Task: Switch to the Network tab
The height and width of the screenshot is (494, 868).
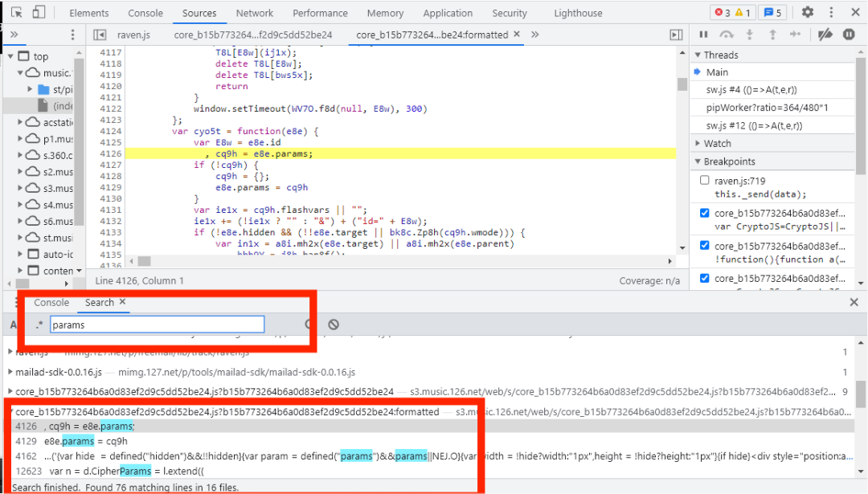Action: coord(255,13)
